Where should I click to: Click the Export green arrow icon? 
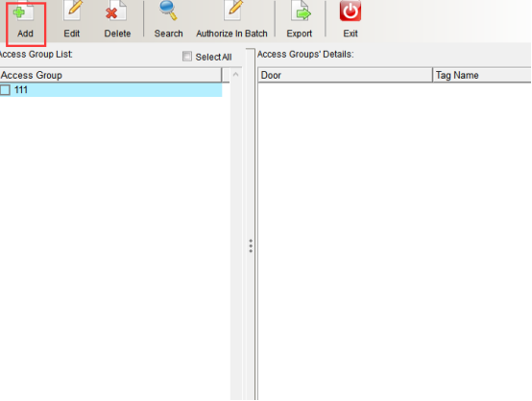[x=301, y=12]
